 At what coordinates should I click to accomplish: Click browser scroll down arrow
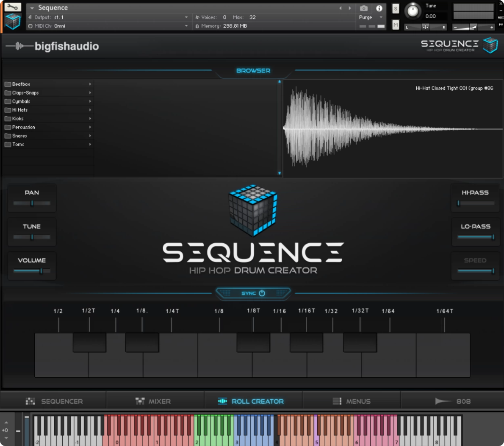(280, 173)
